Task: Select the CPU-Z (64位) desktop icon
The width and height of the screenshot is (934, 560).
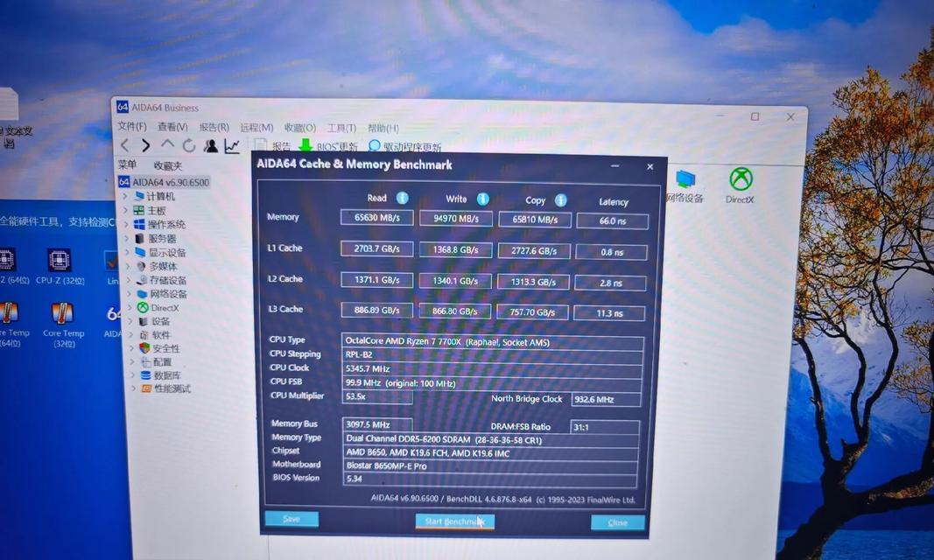Action: point(9,266)
